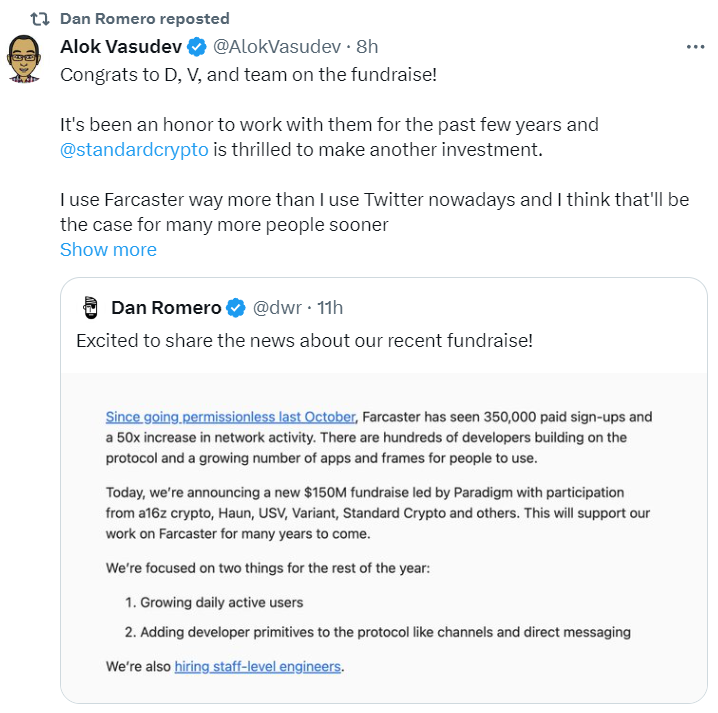Open the quoted tweet's fundraise announcement image
The width and height of the screenshot is (718, 713).
pos(384,540)
